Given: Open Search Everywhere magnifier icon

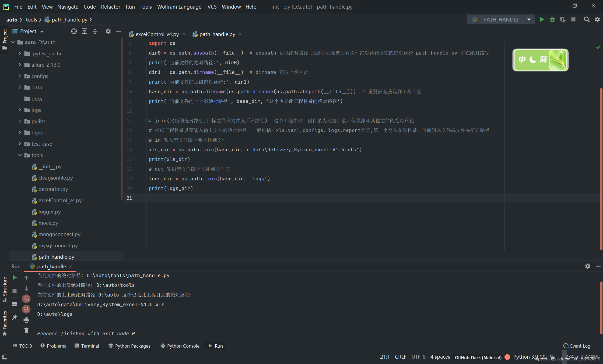Looking at the screenshot, I should point(587,19).
